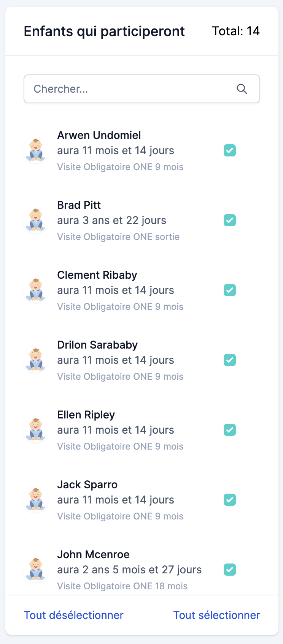Click the search magnifier icon
Screen dimensions: 283x644
click(242, 89)
